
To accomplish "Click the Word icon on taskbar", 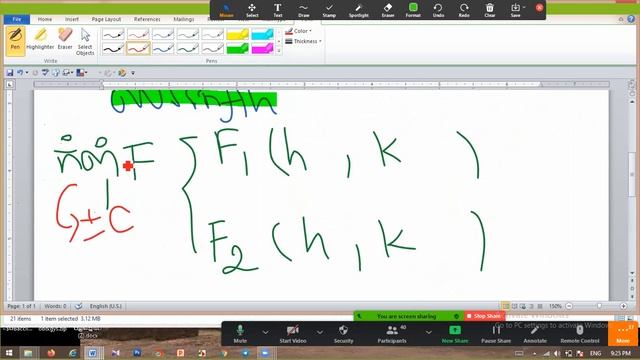I will pos(92,353).
